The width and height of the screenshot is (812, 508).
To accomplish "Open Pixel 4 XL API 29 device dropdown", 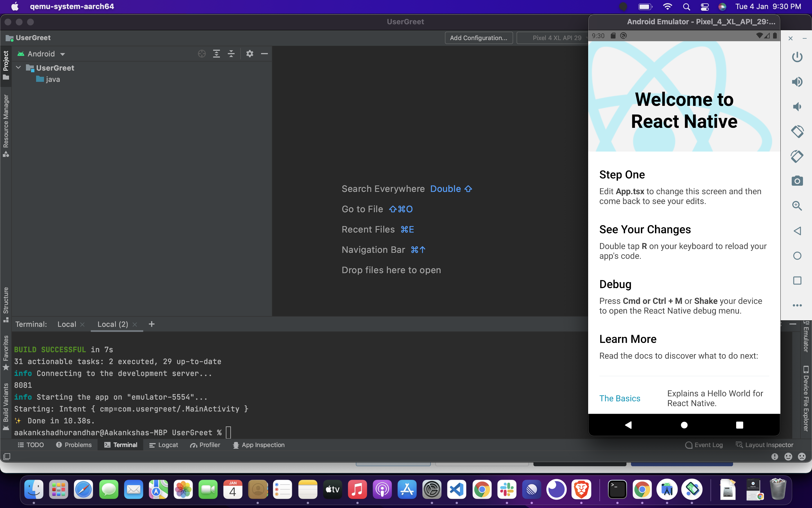I will pos(553,38).
